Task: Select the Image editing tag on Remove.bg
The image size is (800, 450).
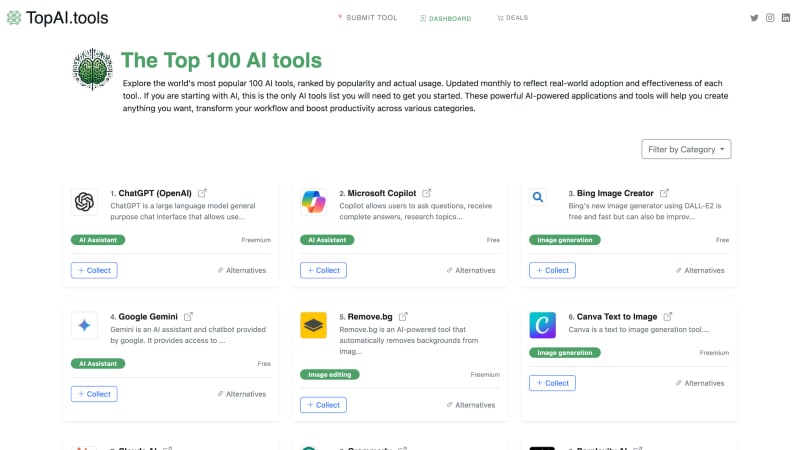Action: [x=329, y=375]
